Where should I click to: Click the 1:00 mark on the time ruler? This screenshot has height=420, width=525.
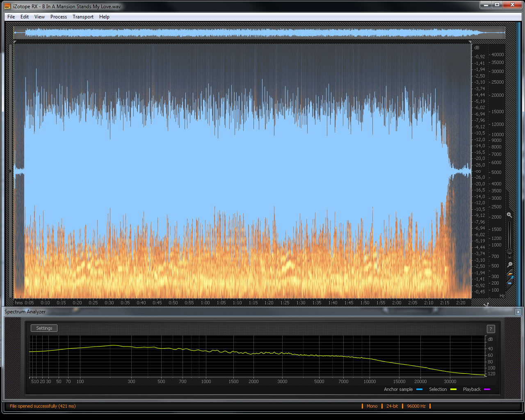click(x=205, y=303)
